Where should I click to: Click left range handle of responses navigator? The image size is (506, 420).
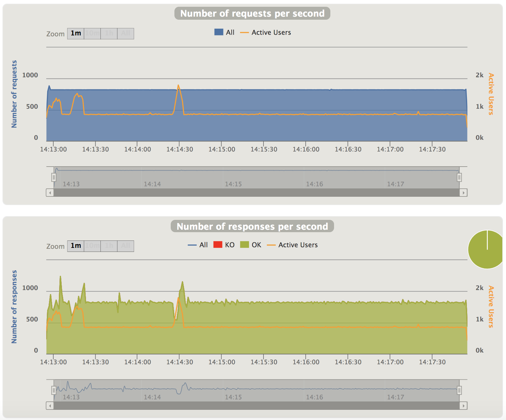point(54,390)
